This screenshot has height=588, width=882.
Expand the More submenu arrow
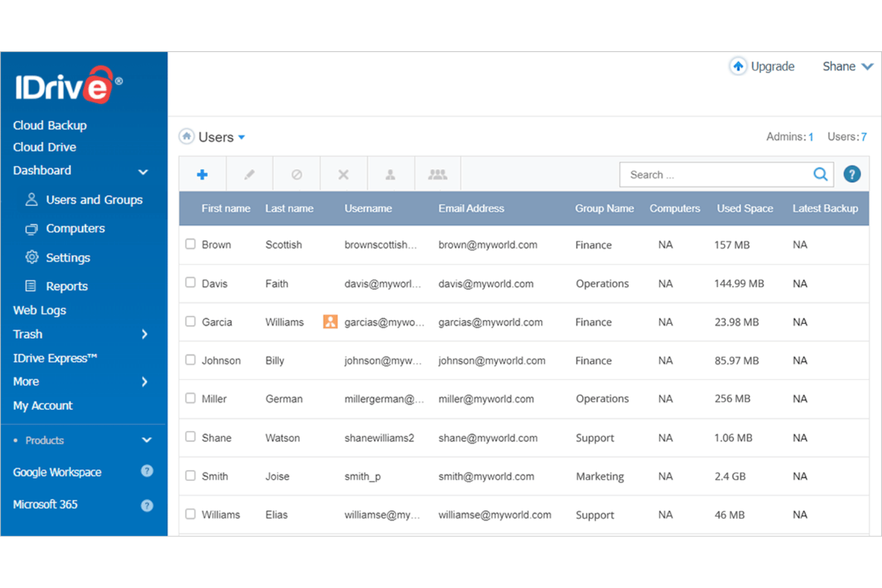point(145,382)
